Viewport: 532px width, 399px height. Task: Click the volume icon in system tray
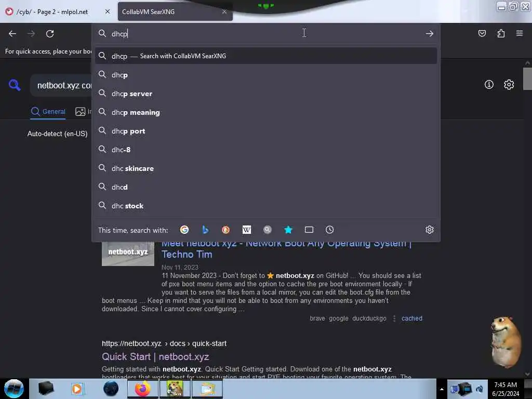pos(480,389)
